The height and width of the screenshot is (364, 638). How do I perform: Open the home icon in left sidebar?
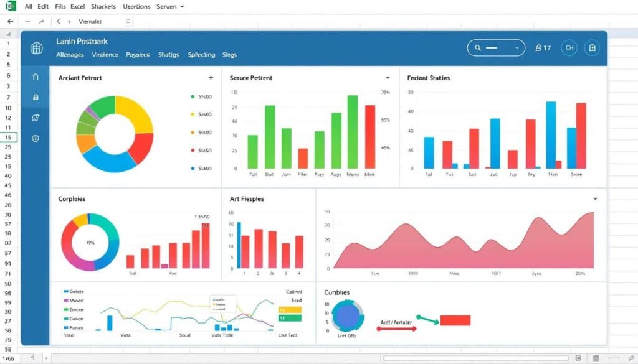tap(35, 77)
